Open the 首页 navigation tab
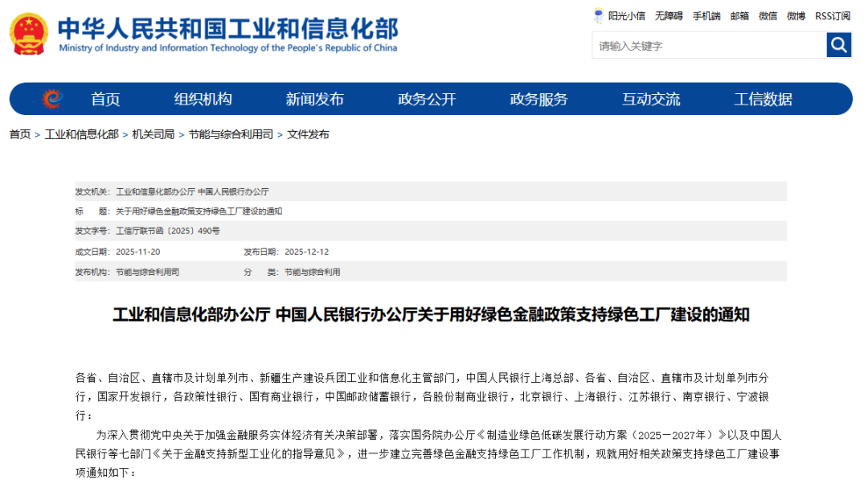Screen dimensions: 868x484 pyautogui.click(x=105, y=99)
